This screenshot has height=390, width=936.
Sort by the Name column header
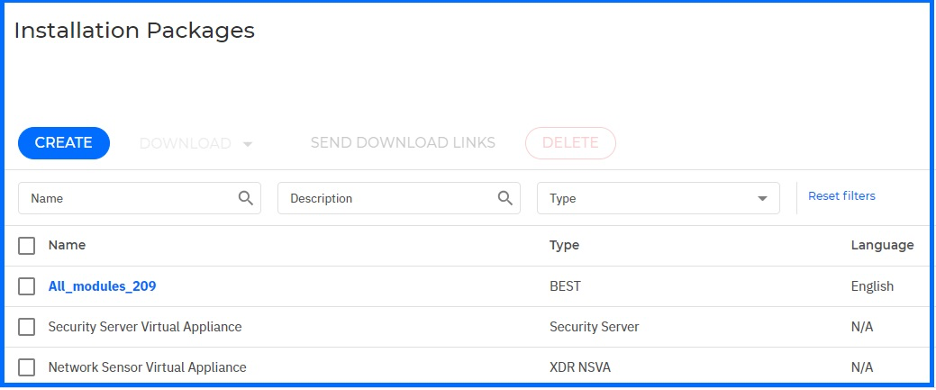click(67, 245)
